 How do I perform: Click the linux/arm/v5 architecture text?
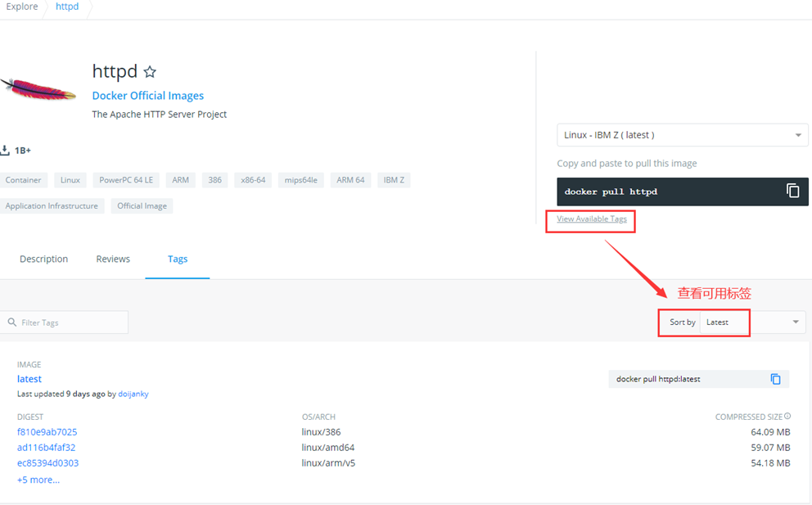pyautogui.click(x=328, y=463)
